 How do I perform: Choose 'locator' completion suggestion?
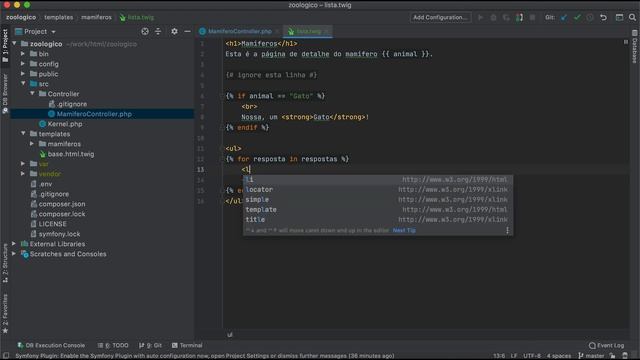pos(378,190)
